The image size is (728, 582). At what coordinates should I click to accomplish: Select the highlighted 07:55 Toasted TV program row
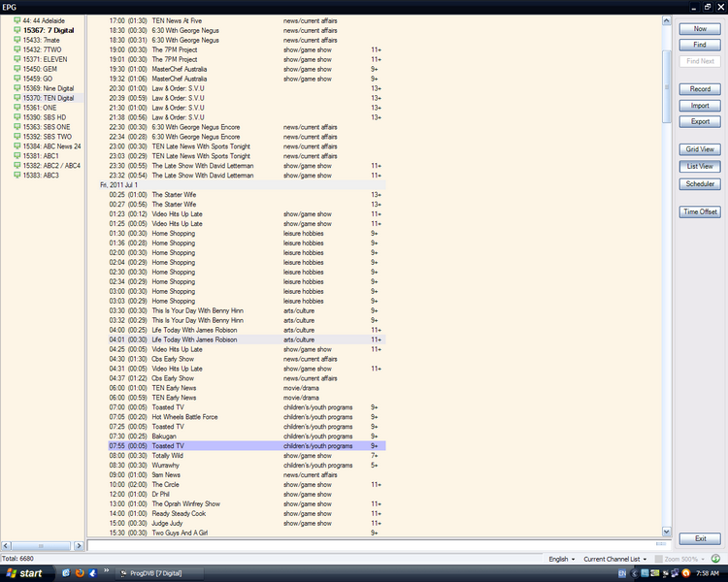tap(243, 446)
